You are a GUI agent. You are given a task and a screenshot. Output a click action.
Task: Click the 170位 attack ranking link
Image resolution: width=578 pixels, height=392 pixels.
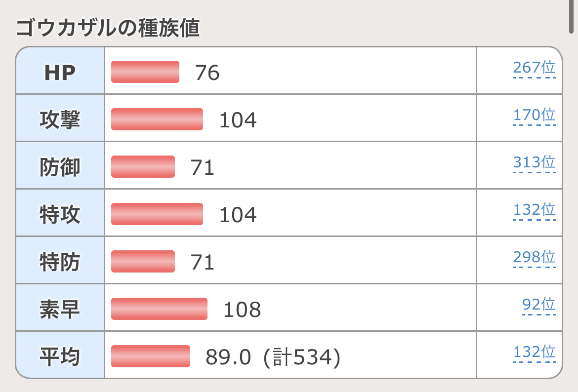534,115
